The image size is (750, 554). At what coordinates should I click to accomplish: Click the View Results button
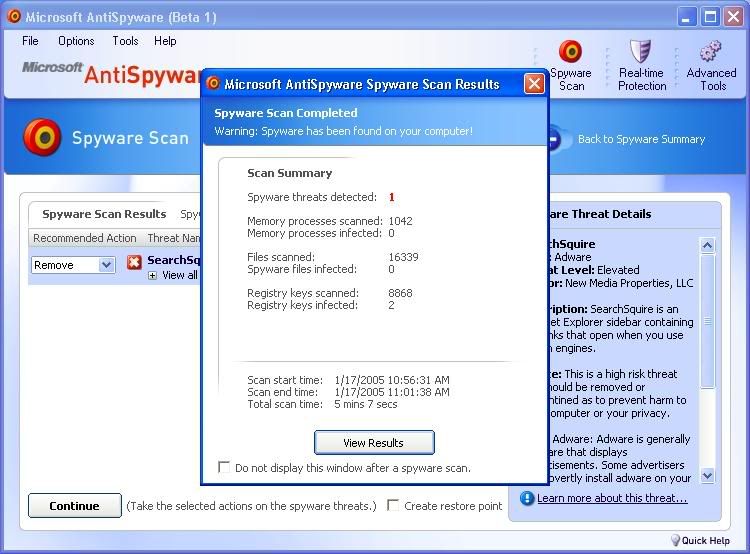tap(374, 443)
